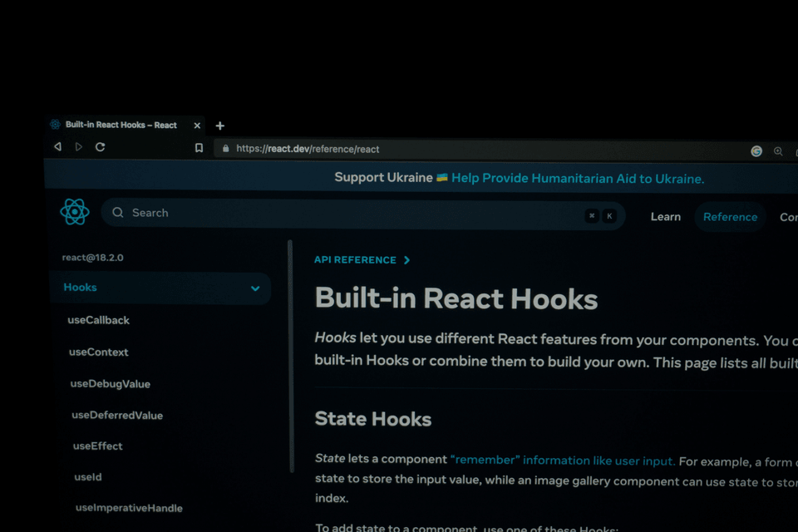Reload the page with the refresh icon
Viewport: 798px width, 532px height.
pos(101,146)
